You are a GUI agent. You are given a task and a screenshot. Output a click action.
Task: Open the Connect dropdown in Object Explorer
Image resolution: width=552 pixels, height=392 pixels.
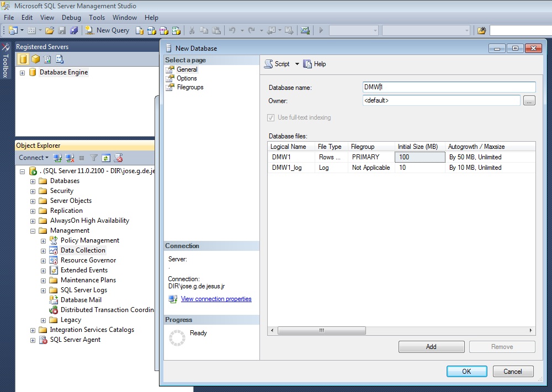tap(34, 158)
